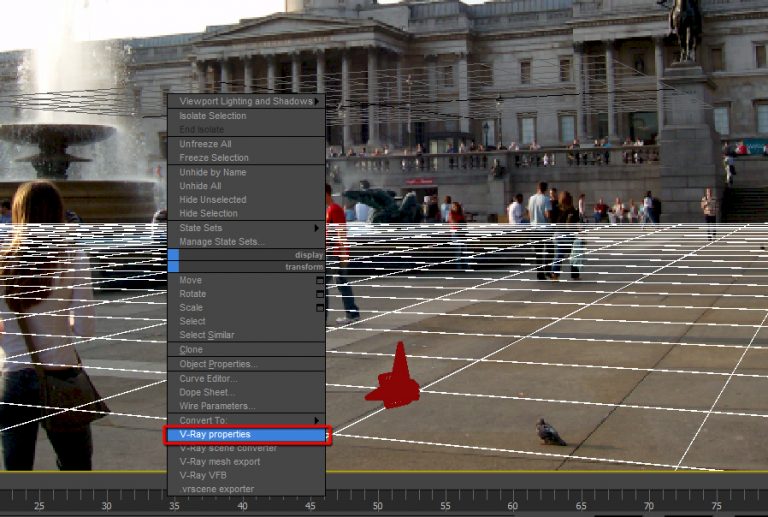Click frame 60 on the timeline

click(x=512, y=506)
